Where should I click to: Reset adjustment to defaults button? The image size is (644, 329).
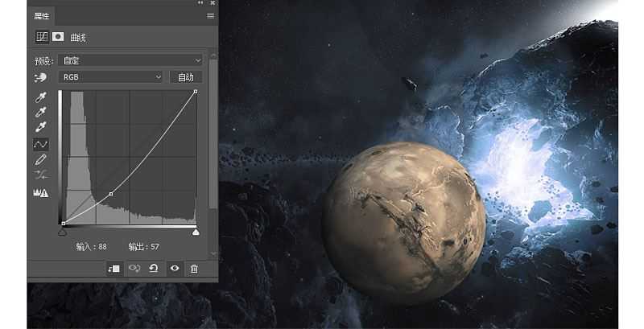[x=154, y=269]
